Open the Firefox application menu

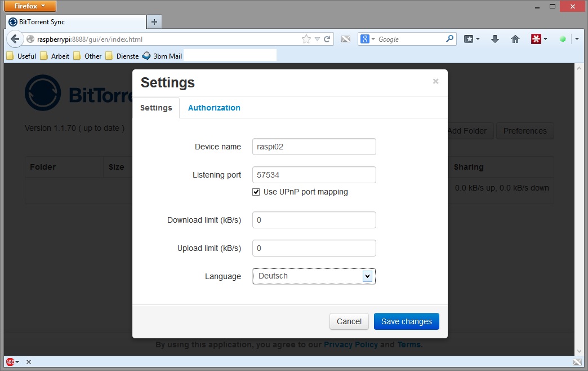(30, 6)
